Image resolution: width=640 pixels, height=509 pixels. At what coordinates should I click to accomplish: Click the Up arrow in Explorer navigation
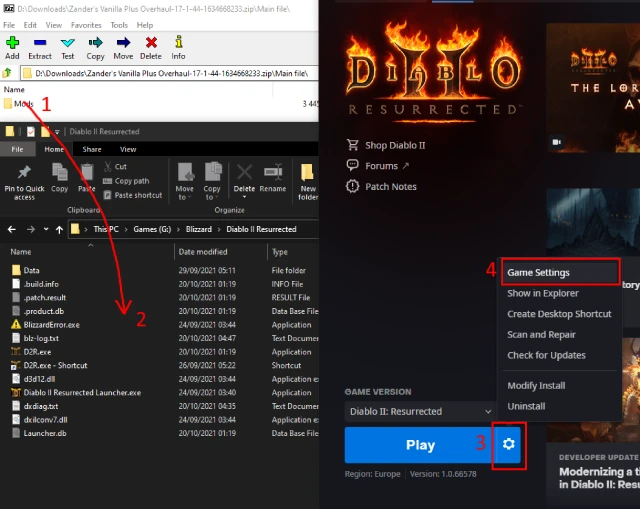click(x=60, y=229)
